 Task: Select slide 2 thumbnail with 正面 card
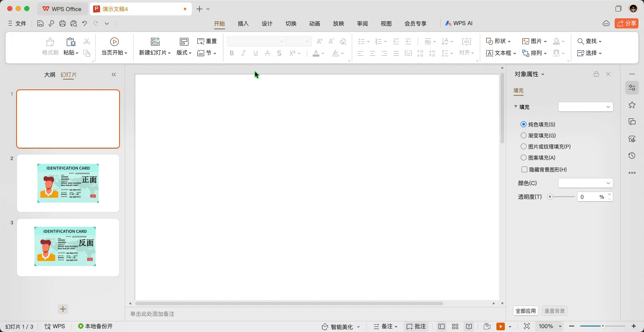tap(68, 183)
